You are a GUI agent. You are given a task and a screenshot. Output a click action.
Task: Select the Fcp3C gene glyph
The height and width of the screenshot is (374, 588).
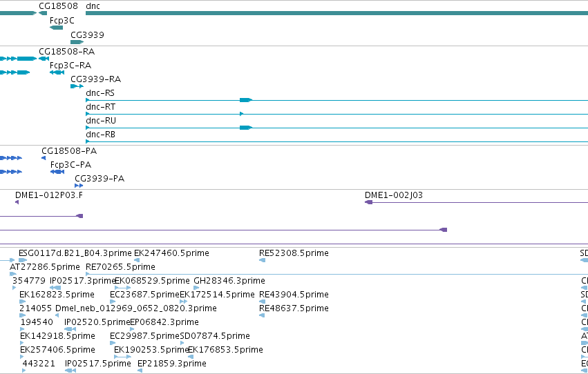click(x=56, y=28)
